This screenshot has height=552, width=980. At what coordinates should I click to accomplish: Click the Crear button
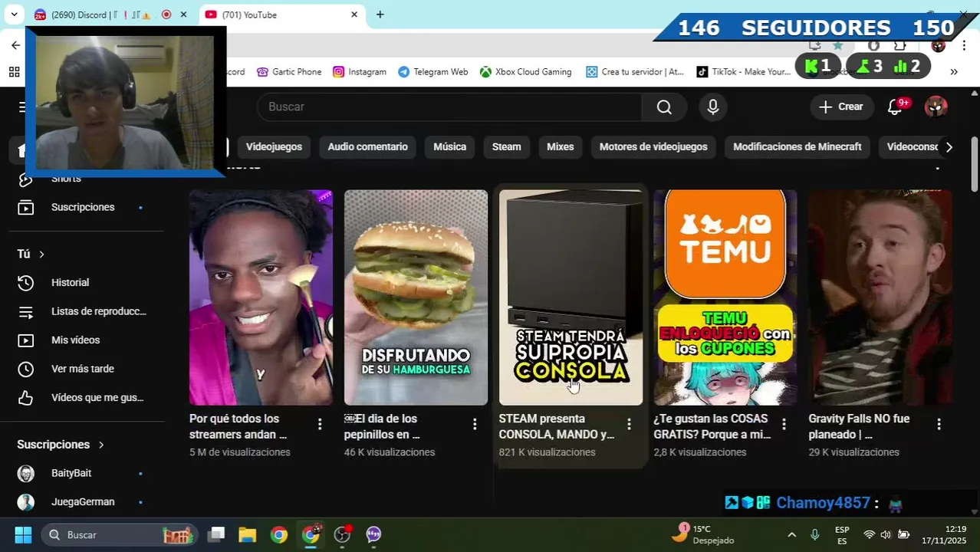841,107
